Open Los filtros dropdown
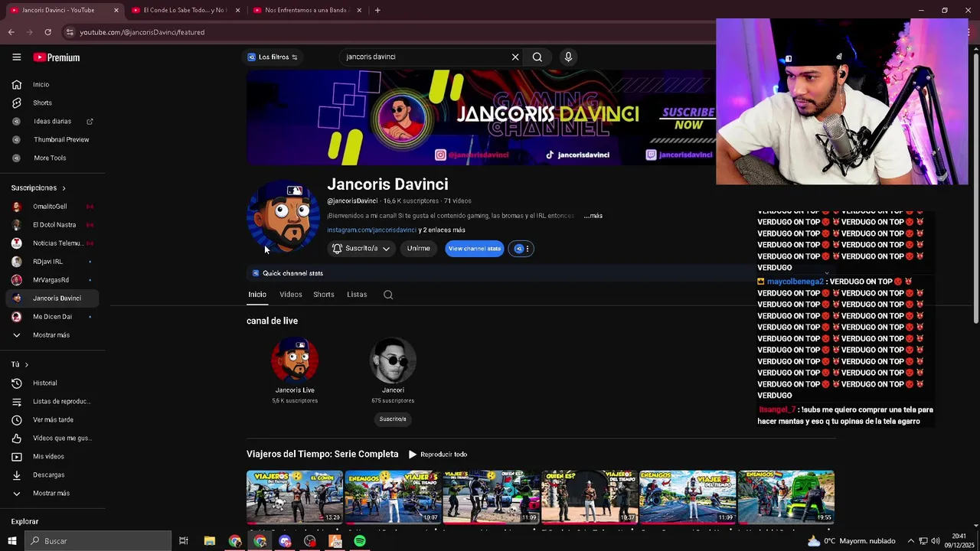The width and height of the screenshot is (980, 551). coord(273,57)
